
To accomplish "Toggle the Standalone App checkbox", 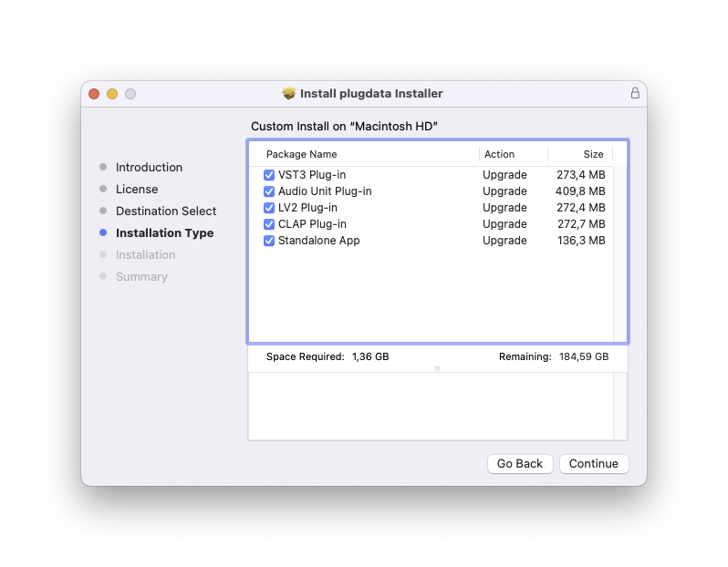I will [x=269, y=241].
